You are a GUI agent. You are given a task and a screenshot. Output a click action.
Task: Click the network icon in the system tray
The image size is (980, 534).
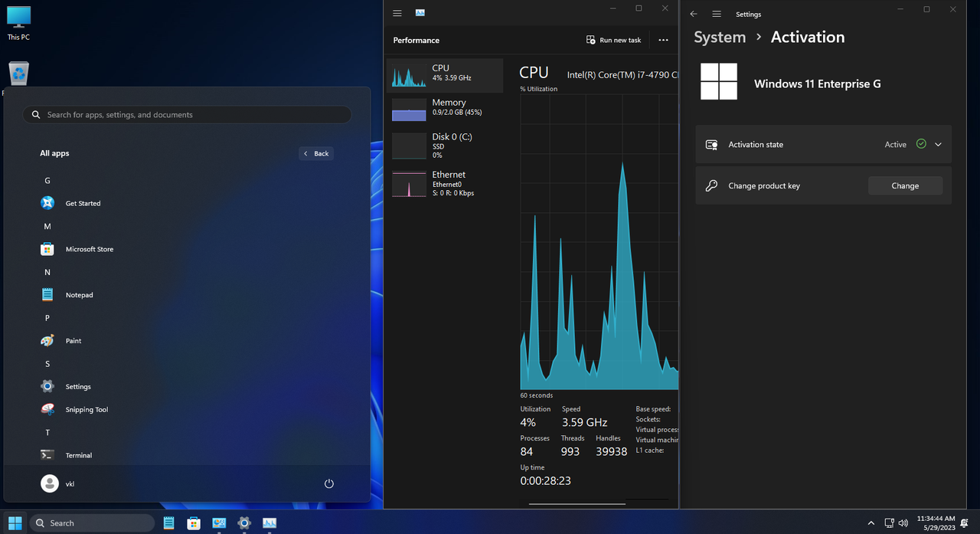[x=889, y=523]
